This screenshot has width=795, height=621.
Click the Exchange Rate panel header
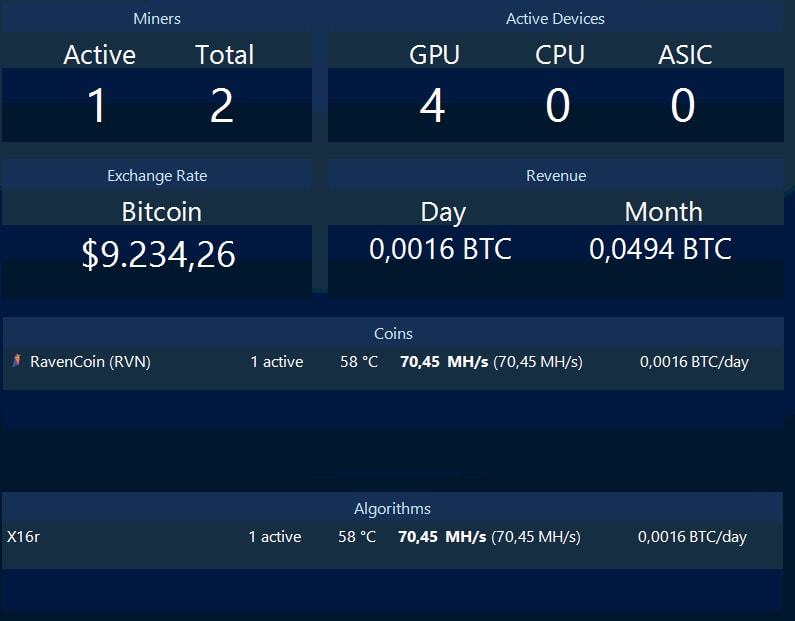pos(157,176)
